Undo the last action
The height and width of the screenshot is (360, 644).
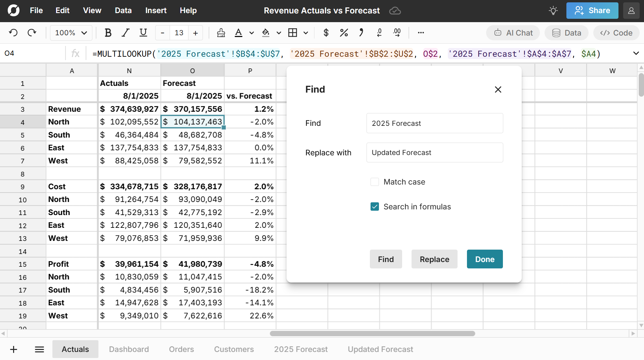click(x=13, y=33)
